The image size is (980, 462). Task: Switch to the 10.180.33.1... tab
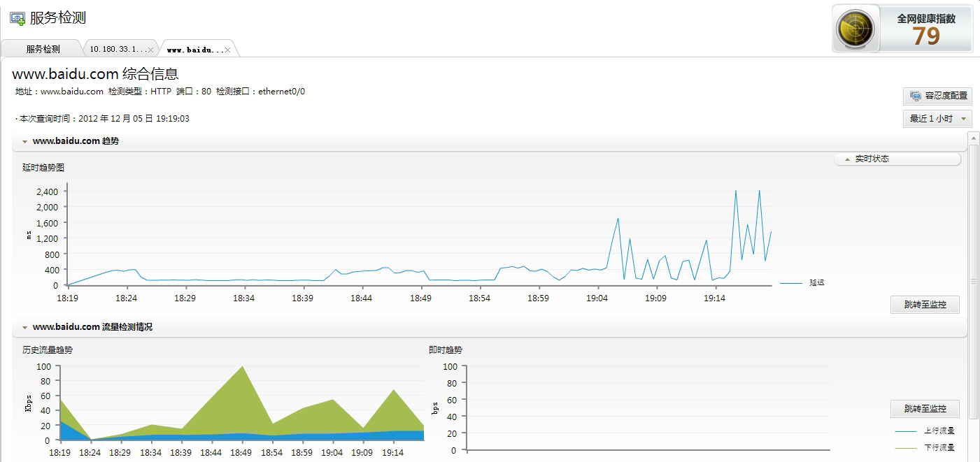(x=121, y=49)
